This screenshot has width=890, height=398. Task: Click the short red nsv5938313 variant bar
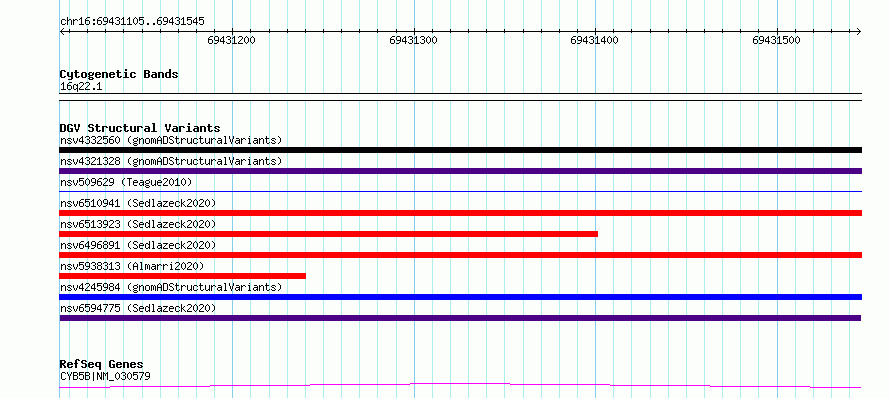(182, 276)
